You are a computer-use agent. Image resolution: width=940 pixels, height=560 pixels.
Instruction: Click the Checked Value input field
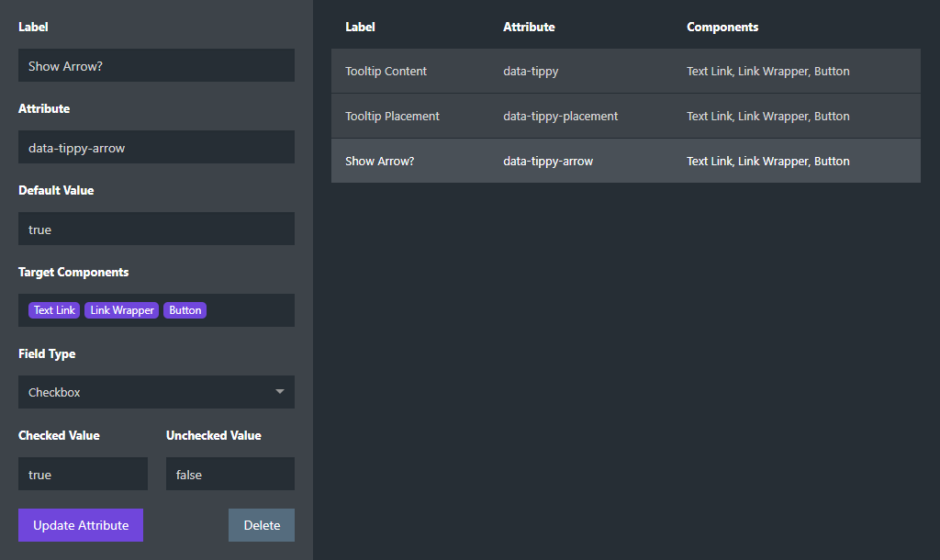coord(83,474)
